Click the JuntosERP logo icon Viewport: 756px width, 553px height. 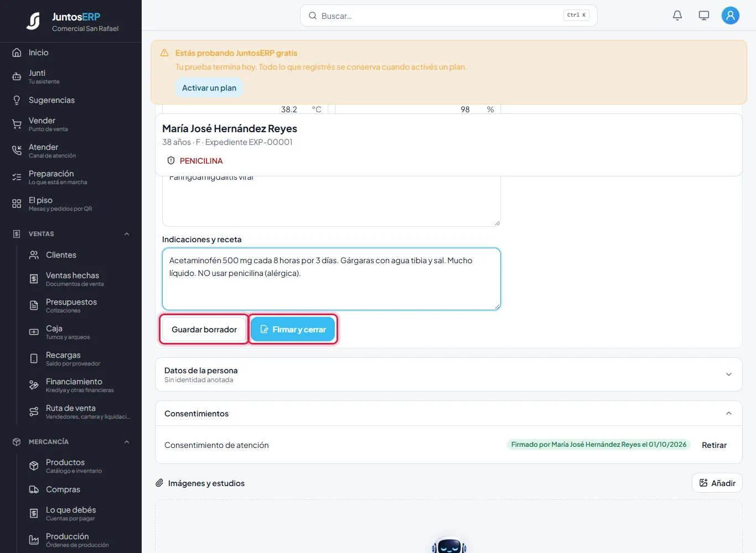tap(34, 21)
